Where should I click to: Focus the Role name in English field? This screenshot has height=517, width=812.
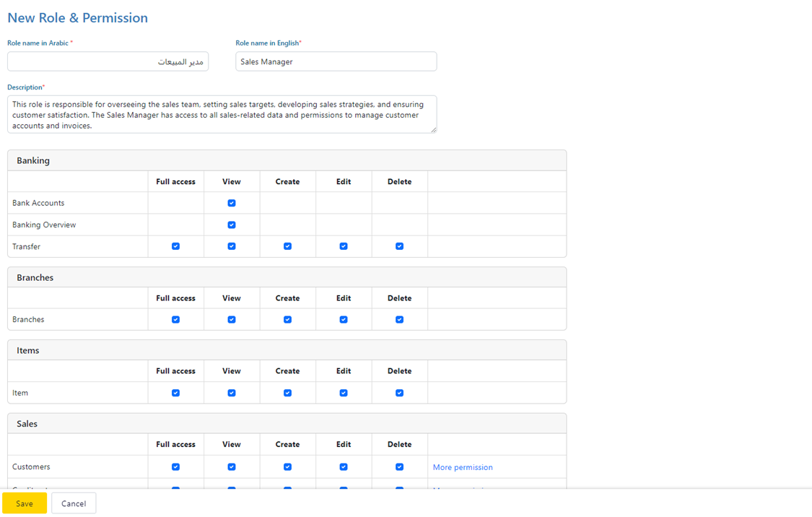pyautogui.click(x=336, y=61)
